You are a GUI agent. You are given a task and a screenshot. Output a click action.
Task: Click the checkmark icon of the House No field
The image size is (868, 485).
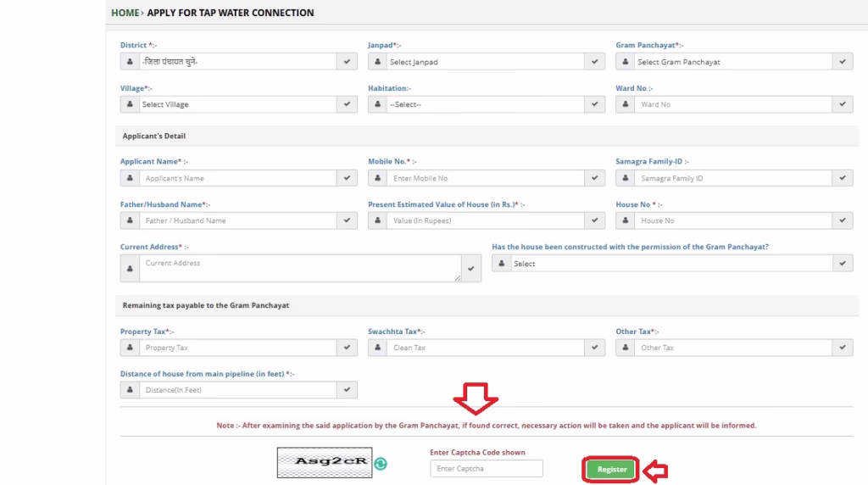point(843,220)
